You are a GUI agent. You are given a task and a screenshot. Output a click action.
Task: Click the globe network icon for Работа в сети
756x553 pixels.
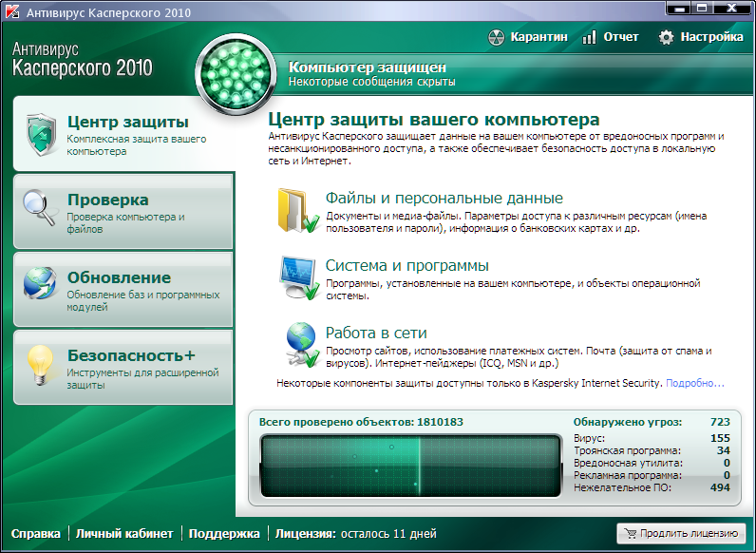pyautogui.click(x=302, y=345)
